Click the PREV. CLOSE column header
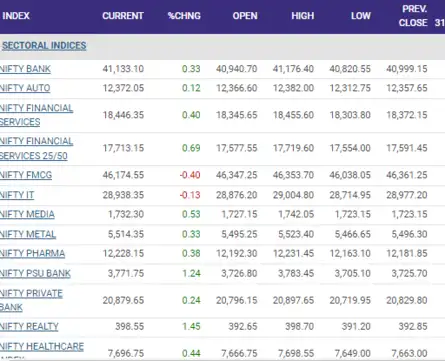The width and height of the screenshot is (445, 361). [x=413, y=16]
